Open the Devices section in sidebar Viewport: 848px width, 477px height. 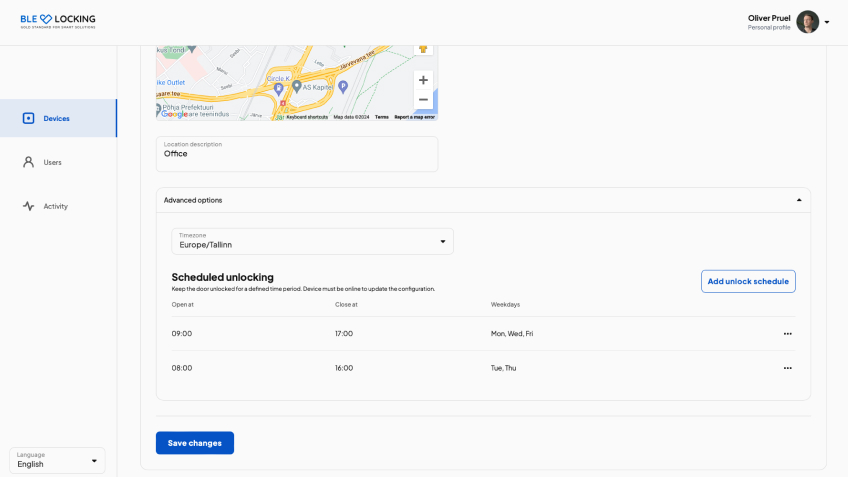57,118
